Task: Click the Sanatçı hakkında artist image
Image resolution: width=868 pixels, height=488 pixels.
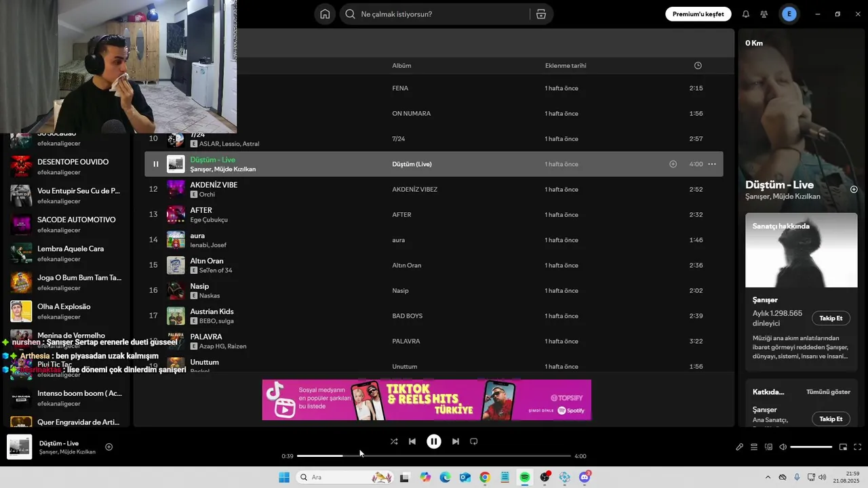Action: pyautogui.click(x=802, y=250)
